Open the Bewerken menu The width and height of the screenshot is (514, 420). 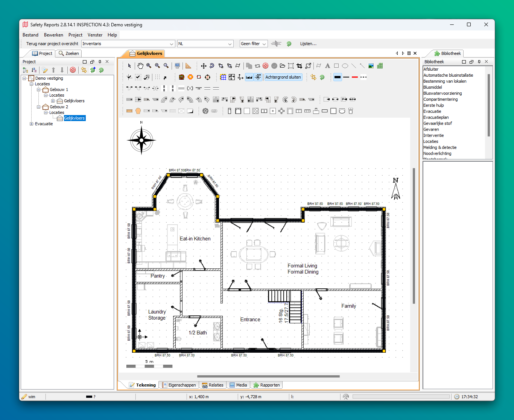click(53, 35)
